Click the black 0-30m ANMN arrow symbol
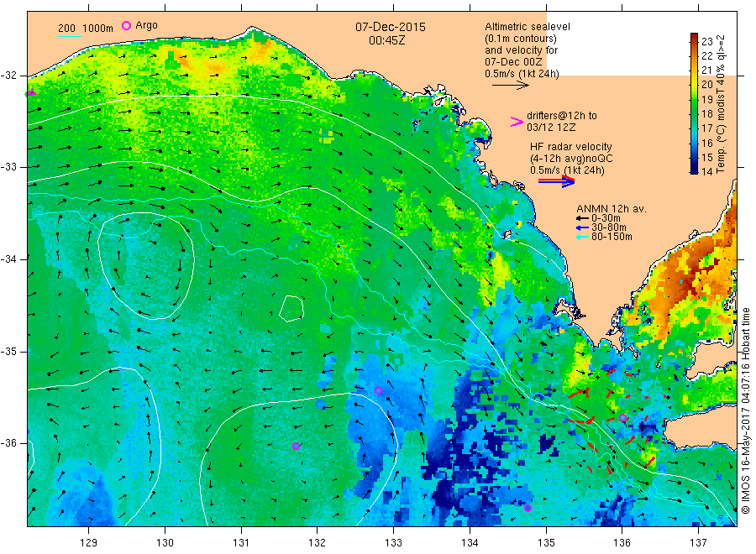This screenshot has width=756, height=554. 583,219
